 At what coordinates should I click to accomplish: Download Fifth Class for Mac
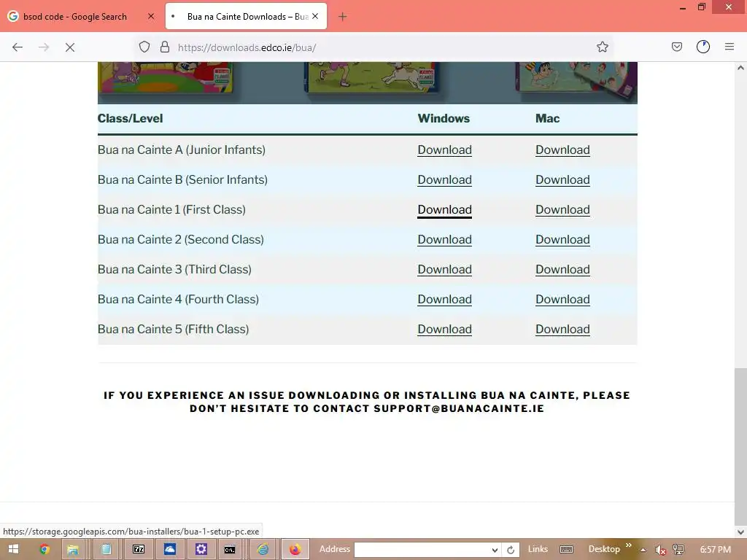tap(562, 330)
